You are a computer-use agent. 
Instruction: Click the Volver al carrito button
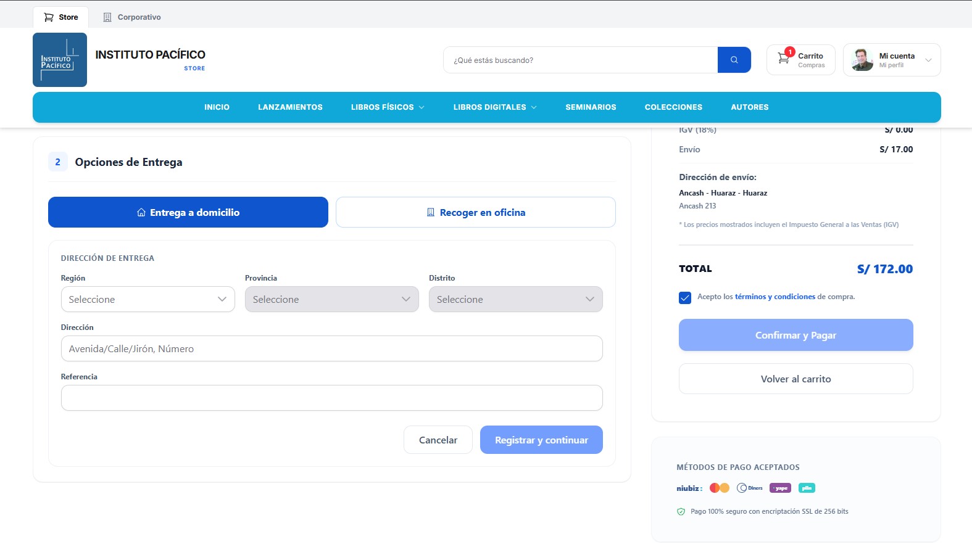click(796, 379)
